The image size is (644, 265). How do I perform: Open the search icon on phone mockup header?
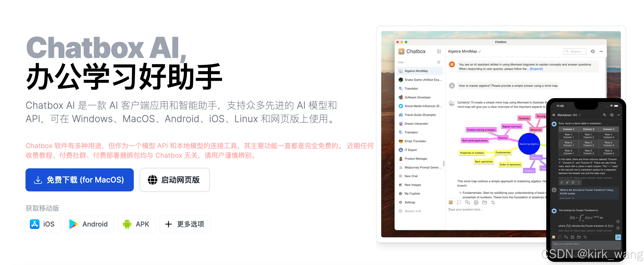point(604,115)
